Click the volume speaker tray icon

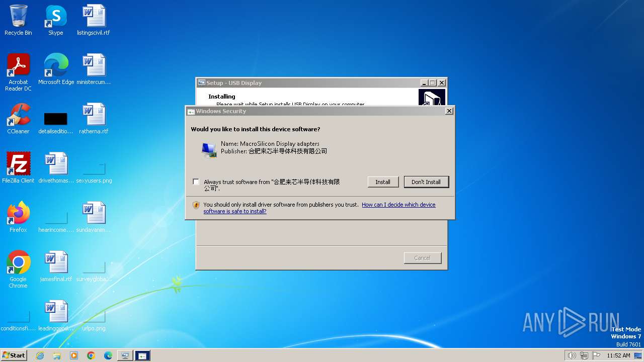[x=572, y=355]
